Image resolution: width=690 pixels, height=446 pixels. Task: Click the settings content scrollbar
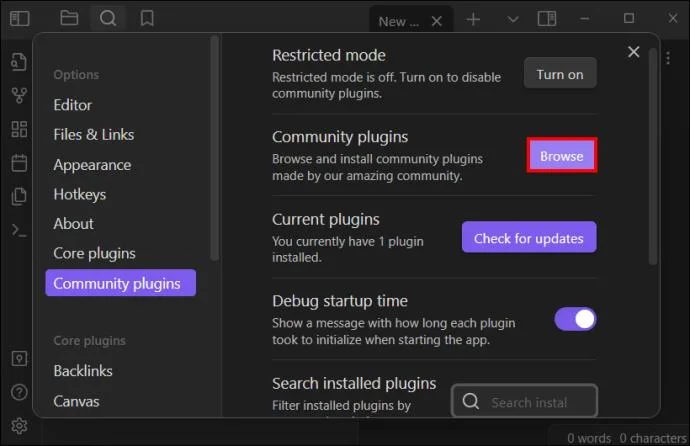click(x=653, y=156)
